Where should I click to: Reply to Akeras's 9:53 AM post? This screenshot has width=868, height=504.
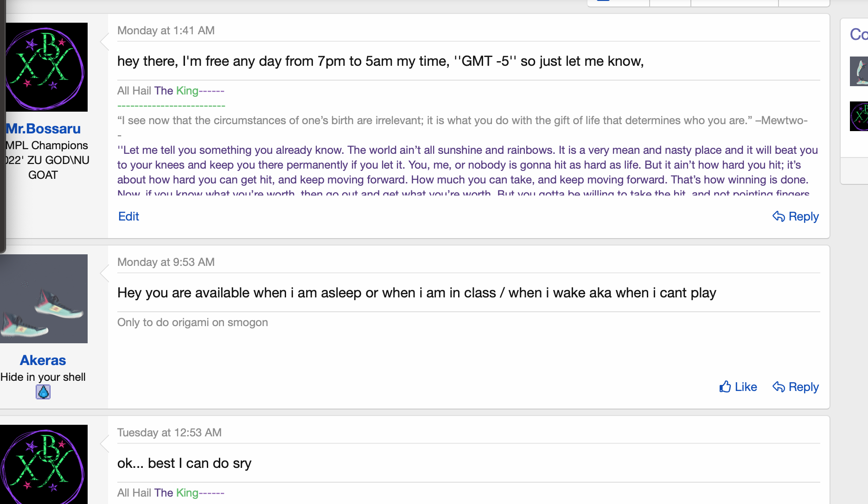point(796,387)
